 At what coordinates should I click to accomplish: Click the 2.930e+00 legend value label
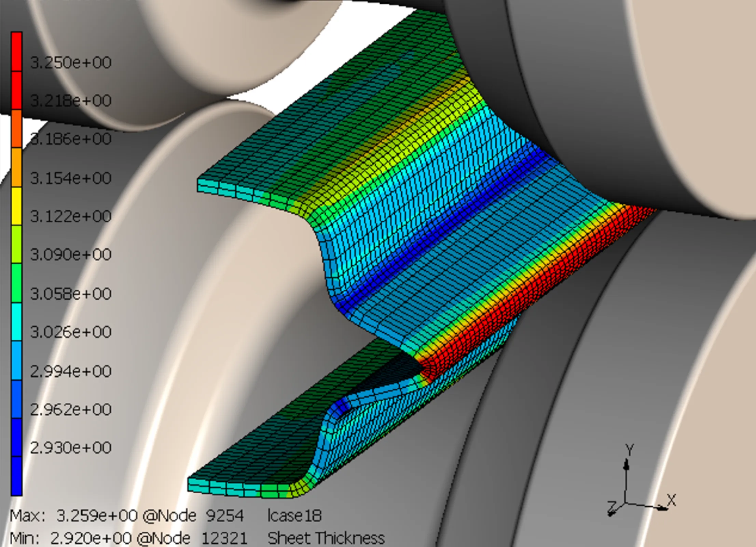[x=71, y=448]
